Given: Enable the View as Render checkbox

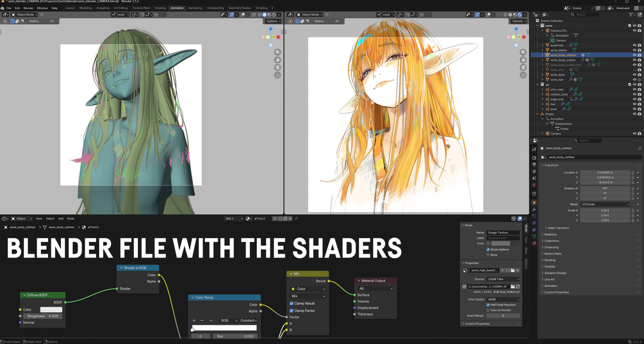Looking at the screenshot, I should [x=488, y=310].
